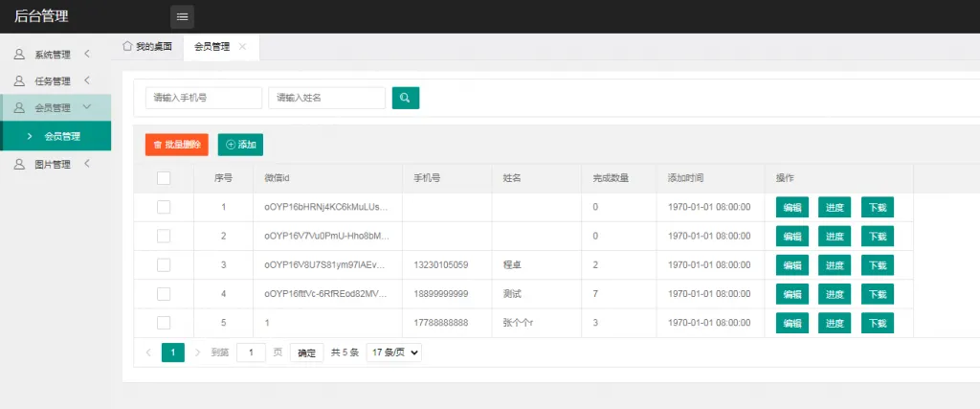Expand the 系统管理 sidebar menu
980x409 pixels.
(55, 55)
